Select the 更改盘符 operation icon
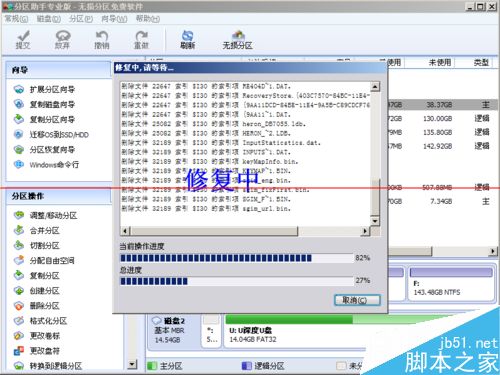Image resolution: width=500 pixels, height=375 pixels. pos(19,351)
